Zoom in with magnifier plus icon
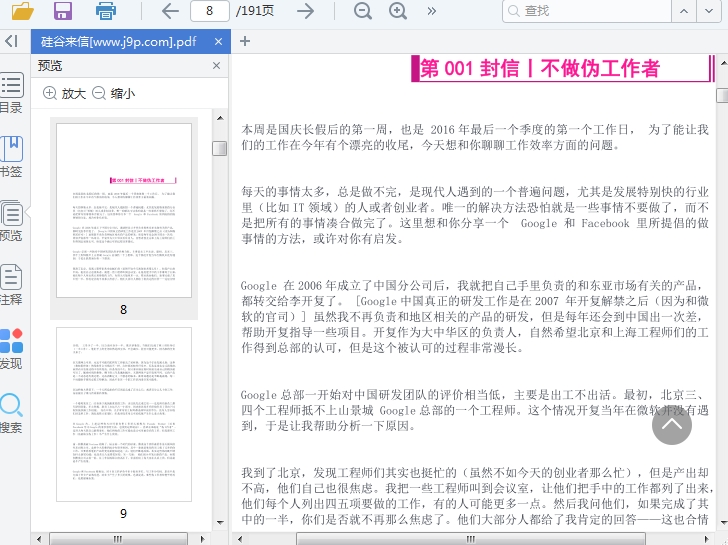This screenshot has height=545, width=728. point(398,11)
